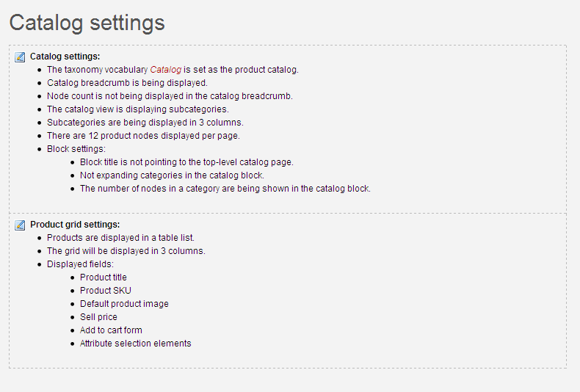
Task: Click Not expanding categories in catalog block
Action: (172, 175)
